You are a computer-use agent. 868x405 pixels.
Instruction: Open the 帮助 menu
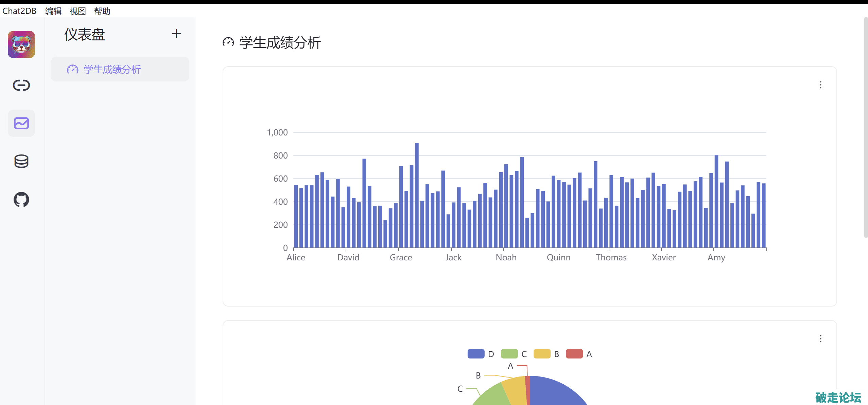click(x=102, y=11)
